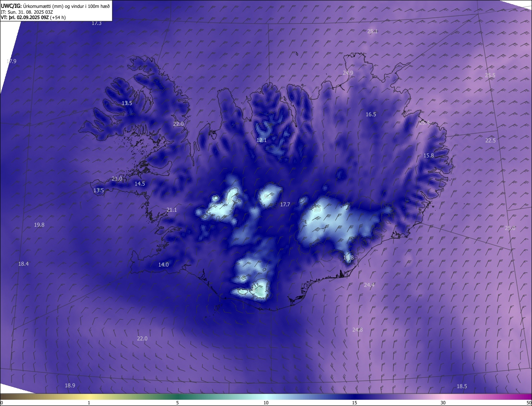Click the value label 18.5
The height and width of the screenshot is (406, 532).
click(462, 386)
